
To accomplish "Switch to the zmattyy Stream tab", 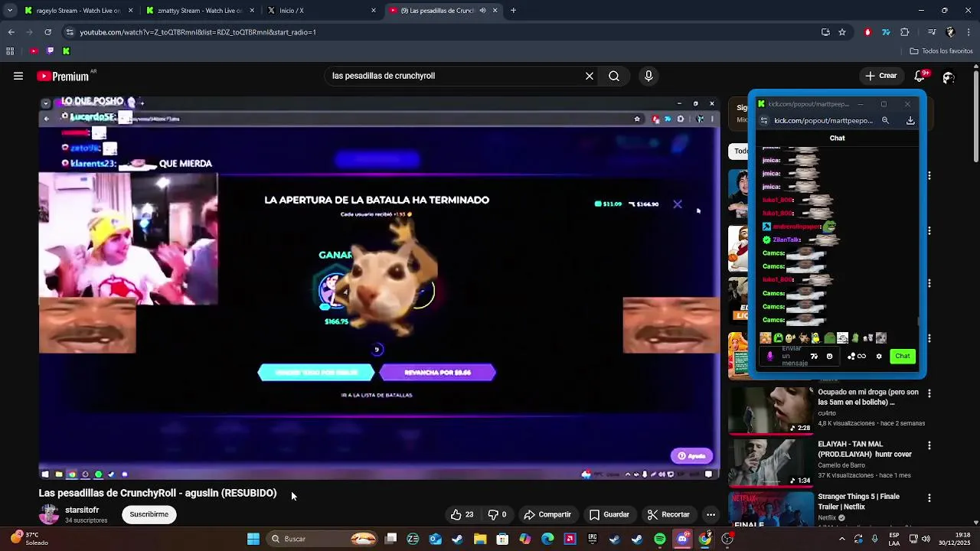I will point(199,11).
